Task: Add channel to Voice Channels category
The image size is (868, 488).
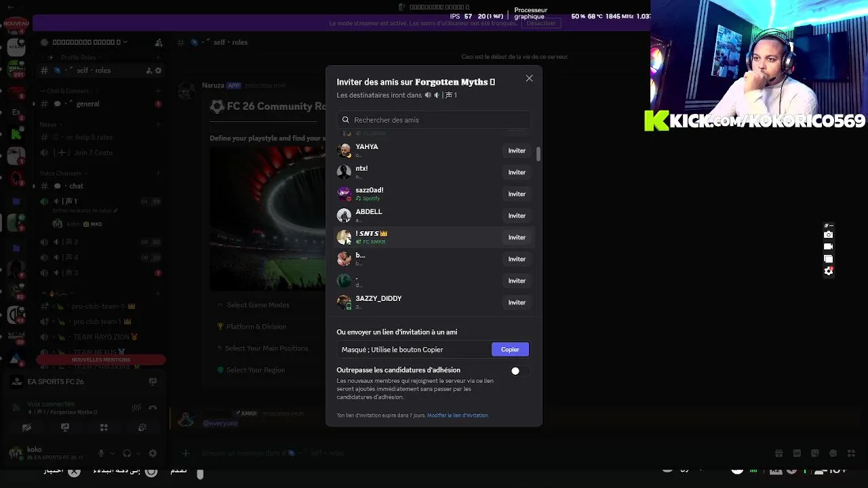Action: coord(158,174)
